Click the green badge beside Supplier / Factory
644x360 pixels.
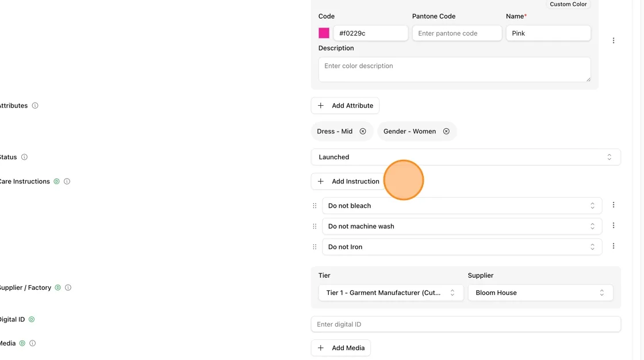(58, 288)
